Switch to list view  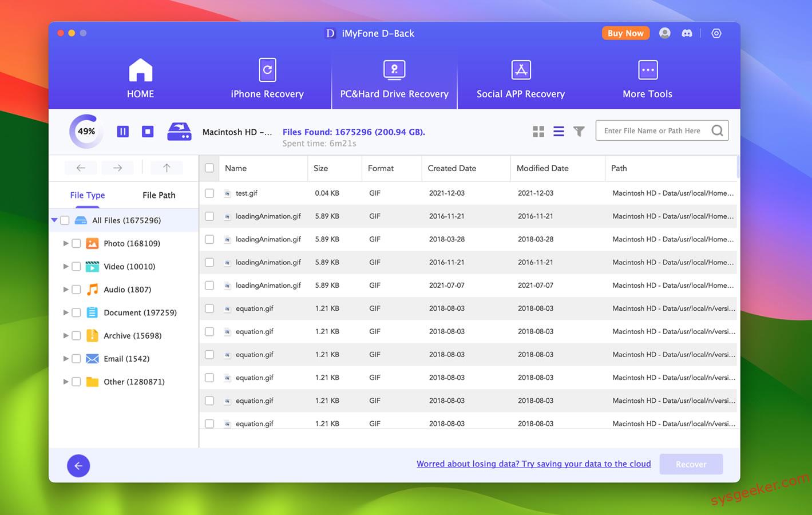(x=559, y=132)
